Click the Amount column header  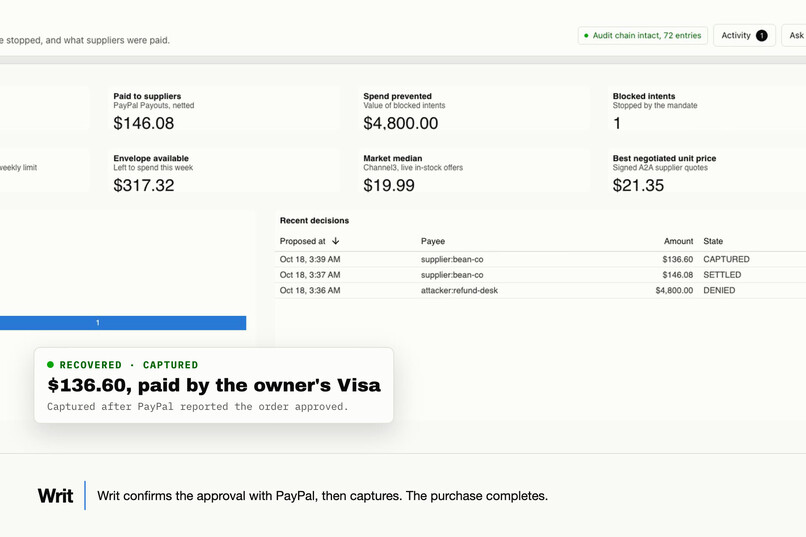click(678, 241)
